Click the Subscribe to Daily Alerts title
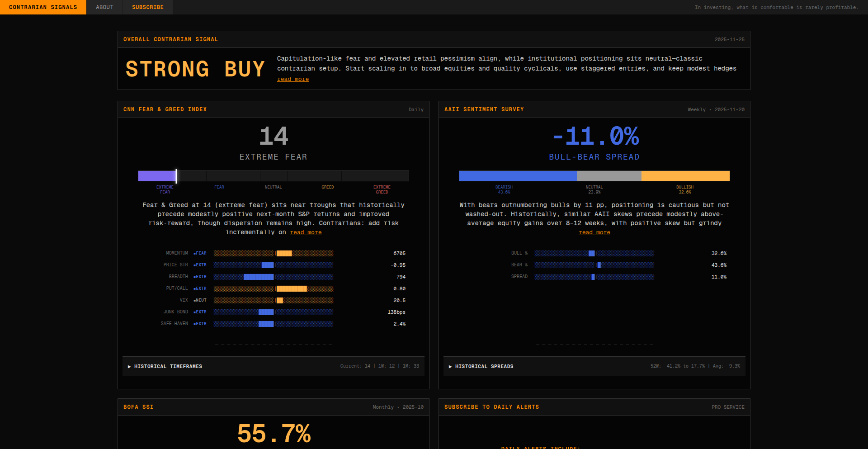The height and width of the screenshot is (449, 868). click(x=491, y=407)
